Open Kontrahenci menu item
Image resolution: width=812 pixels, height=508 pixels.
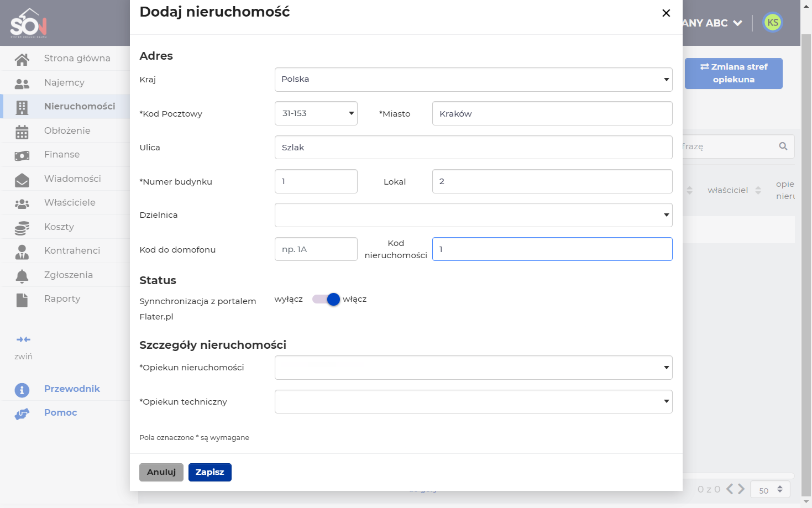click(72, 251)
